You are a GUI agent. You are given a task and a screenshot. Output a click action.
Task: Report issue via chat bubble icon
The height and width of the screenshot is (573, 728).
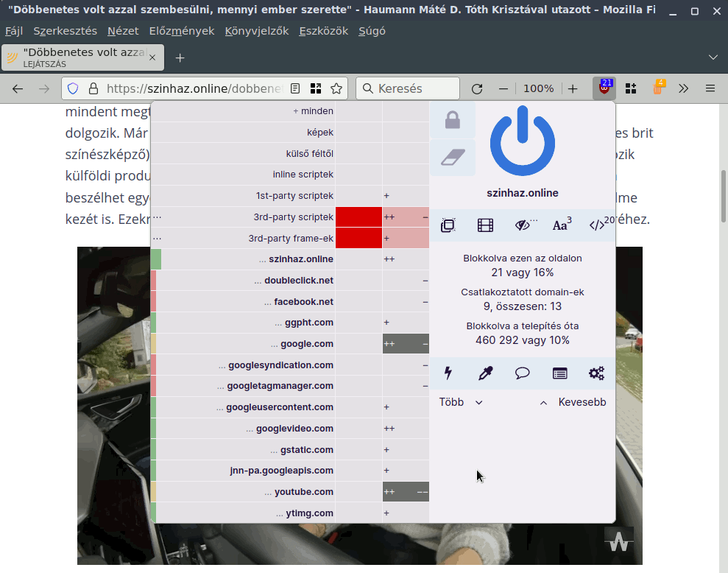tap(523, 373)
